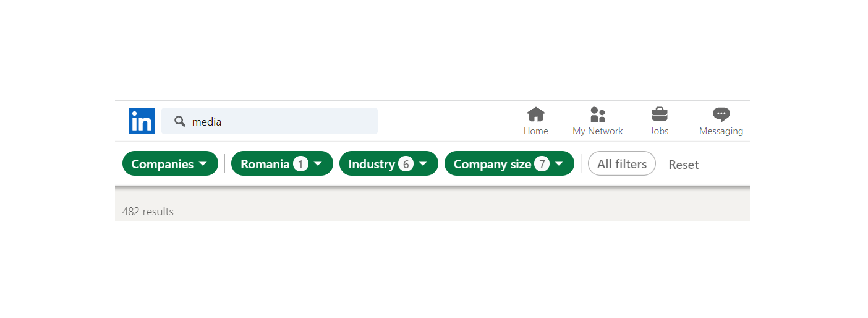
Task: Go to the Home label
Action: coord(535,131)
